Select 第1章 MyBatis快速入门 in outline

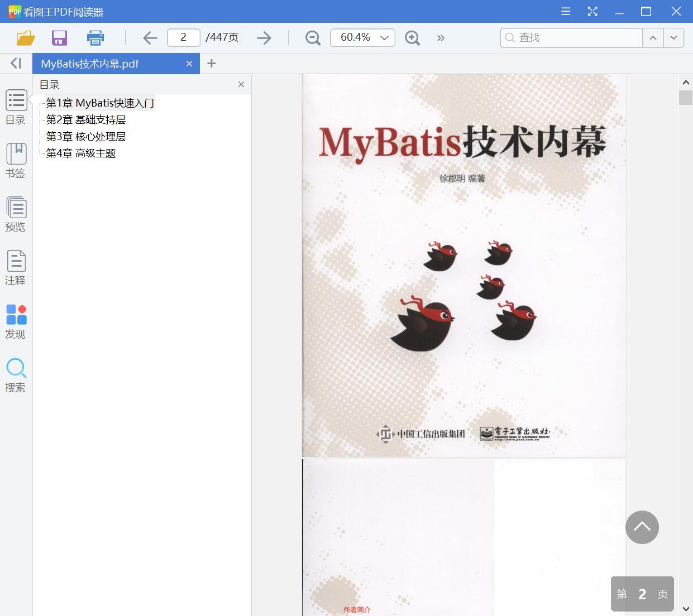tap(100, 103)
